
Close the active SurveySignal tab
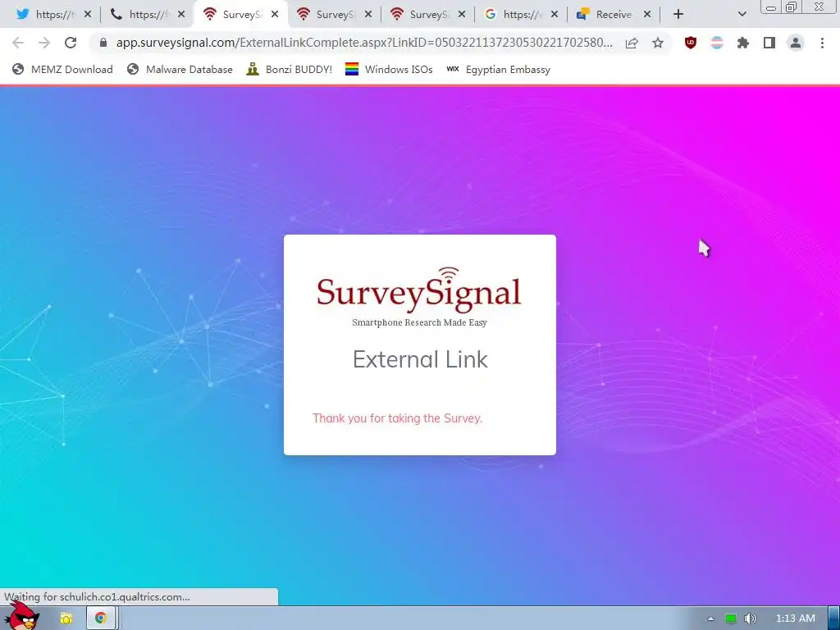(x=275, y=15)
